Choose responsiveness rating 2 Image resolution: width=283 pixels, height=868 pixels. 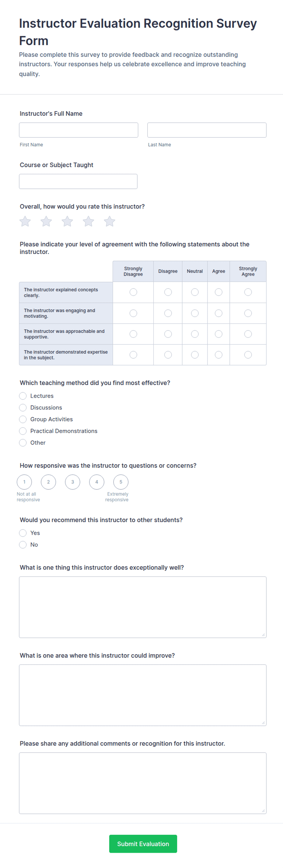coord(48,482)
